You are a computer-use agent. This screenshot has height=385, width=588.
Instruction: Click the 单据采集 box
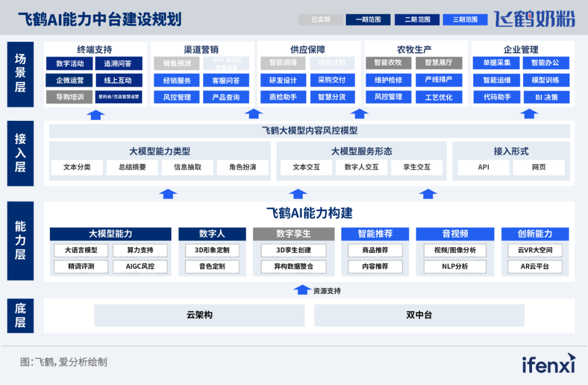tap(497, 63)
